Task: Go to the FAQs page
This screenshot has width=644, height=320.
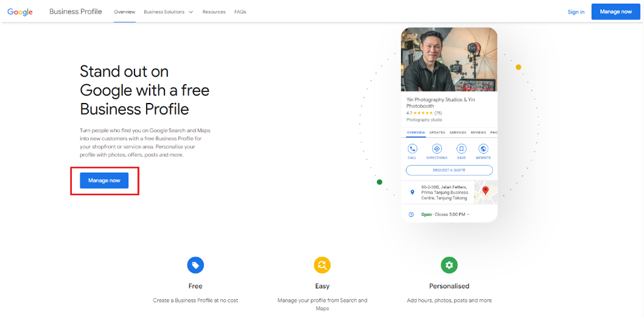Action: click(240, 12)
